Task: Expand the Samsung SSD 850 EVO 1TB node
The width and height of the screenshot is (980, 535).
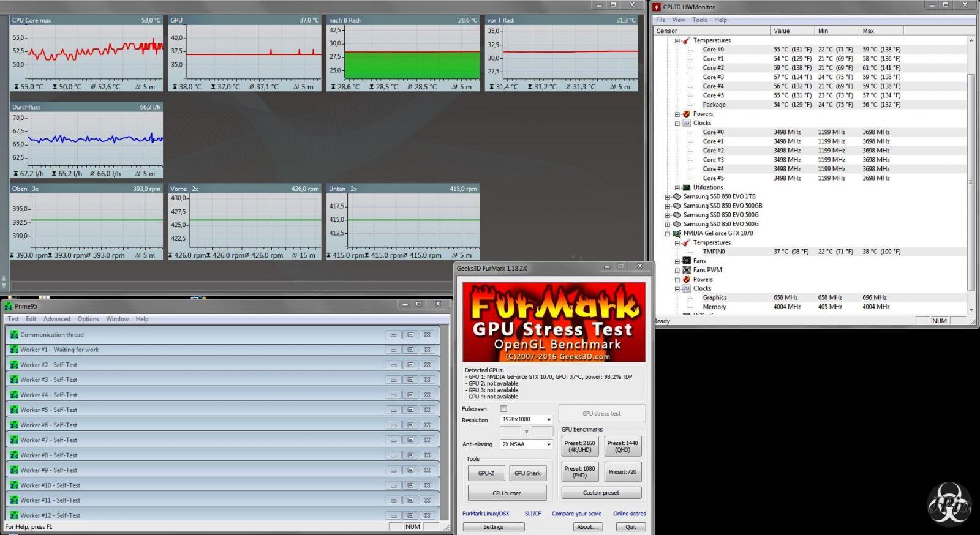Action: (668, 196)
